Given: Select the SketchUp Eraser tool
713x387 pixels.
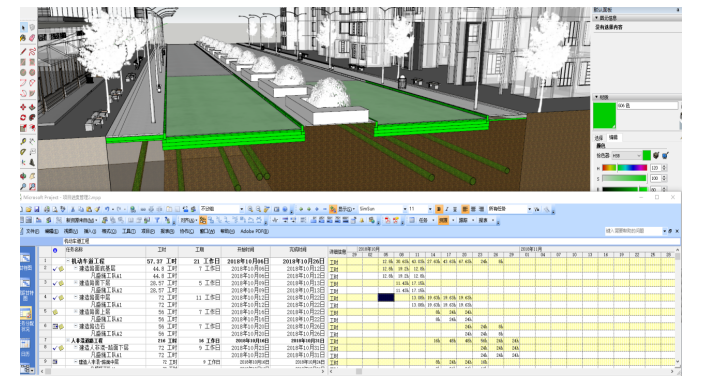Looking at the screenshot, I should point(32,38).
